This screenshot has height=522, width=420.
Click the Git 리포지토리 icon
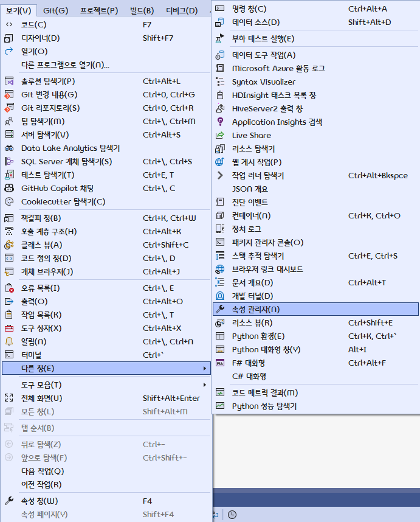tap(9, 108)
